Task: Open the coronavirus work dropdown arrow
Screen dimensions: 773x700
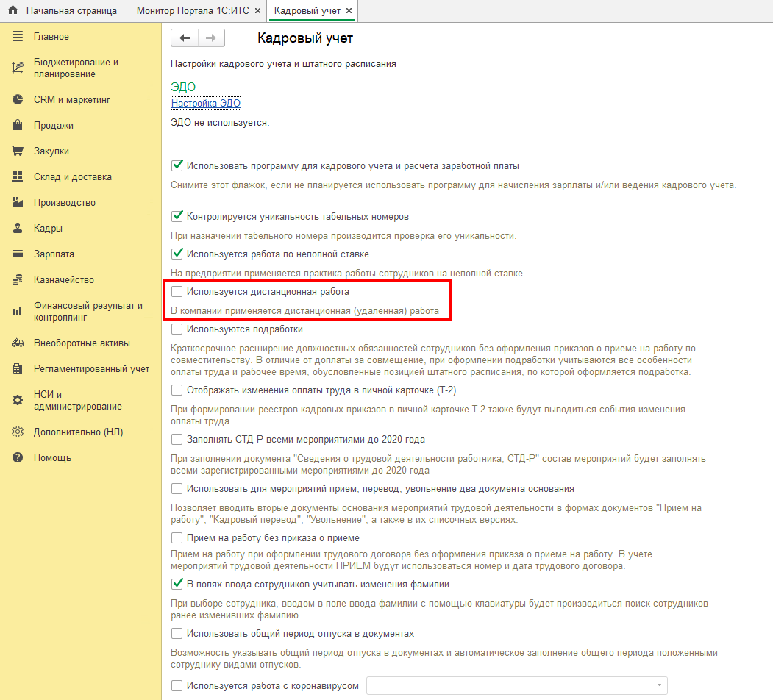Action: tap(660, 686)
